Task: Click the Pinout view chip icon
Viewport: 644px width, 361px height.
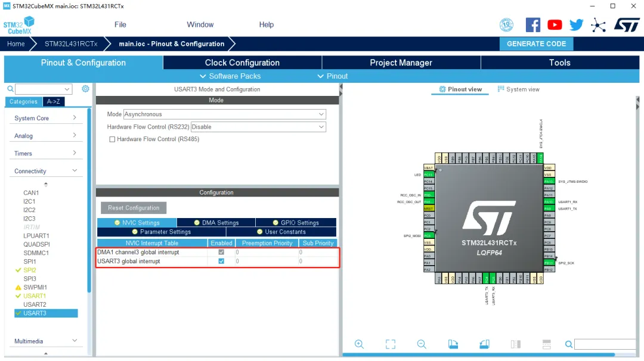Action: pyautogui.click(x=442, y=89)
